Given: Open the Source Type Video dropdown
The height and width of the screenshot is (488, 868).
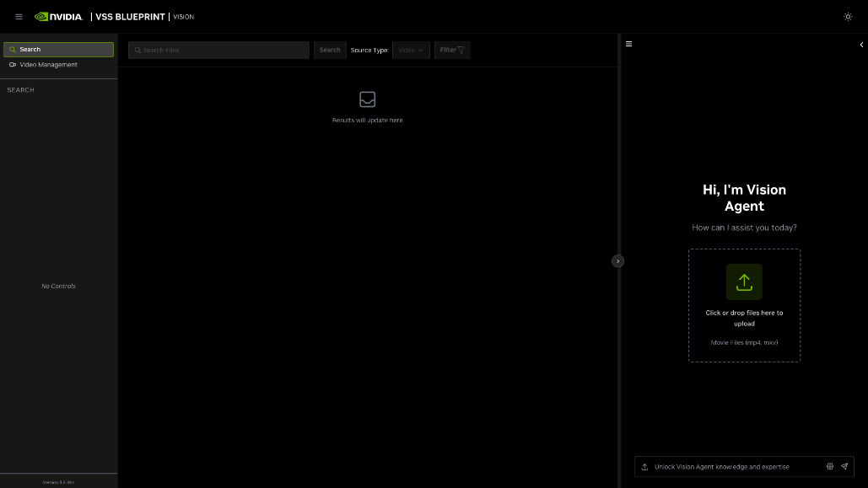Looking at the screenshot, I should [x=411, y=50].
